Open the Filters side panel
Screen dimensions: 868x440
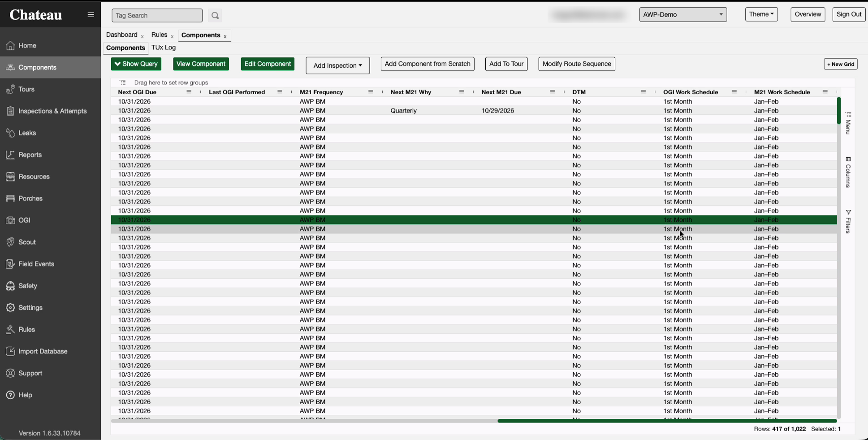coord(848,221)
